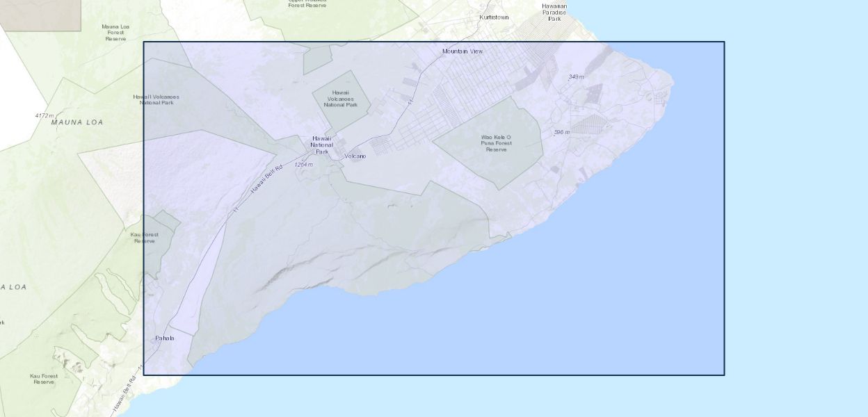Screen dimensions: 868x417
Task: Click the MAUNA LOA label beside 4172 m
Action: (77, 122)
